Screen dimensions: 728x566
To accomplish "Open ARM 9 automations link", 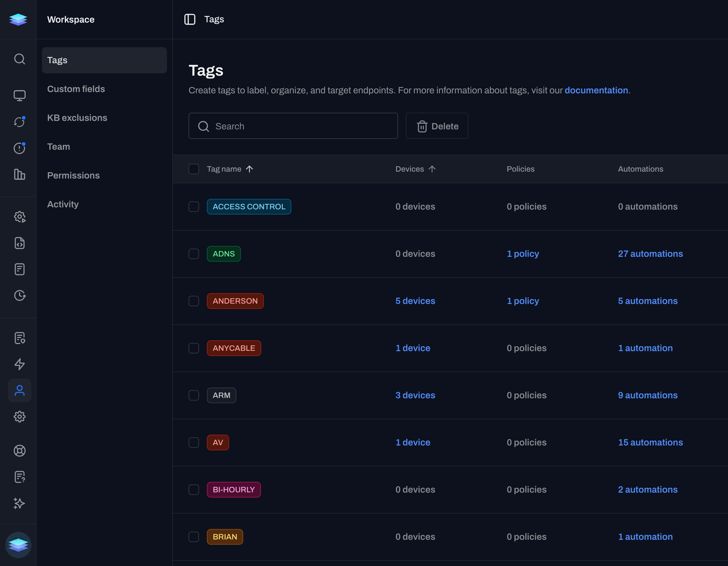I will pyautogui.click(x=648, y=395).
